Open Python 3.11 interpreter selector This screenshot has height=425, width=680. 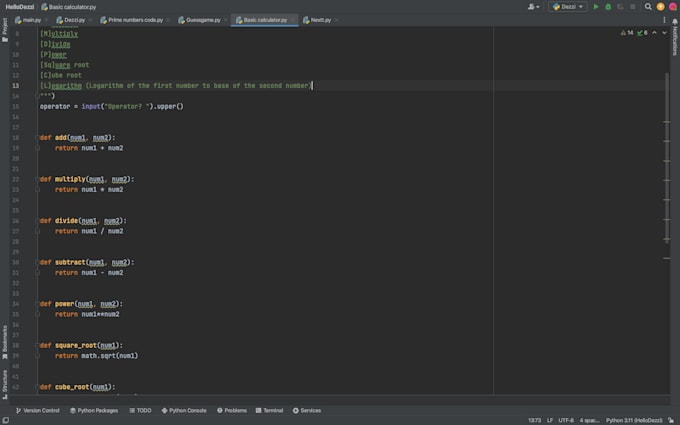[634, 420]
